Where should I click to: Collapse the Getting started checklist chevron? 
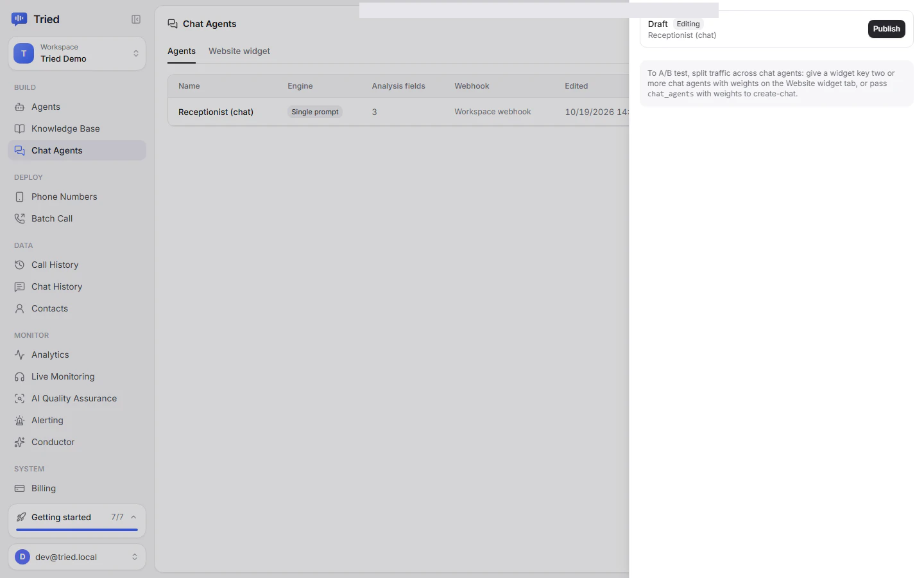pyautogui.click(x=133, y=518)
